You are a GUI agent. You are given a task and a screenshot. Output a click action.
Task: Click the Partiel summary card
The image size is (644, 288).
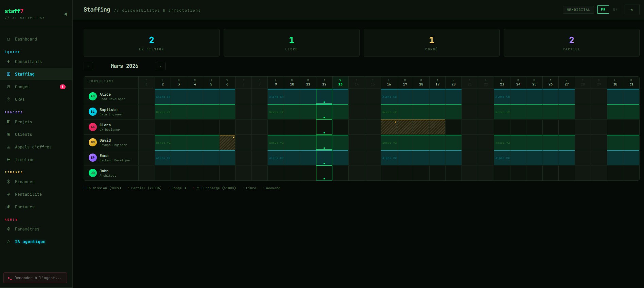[572, 43]
